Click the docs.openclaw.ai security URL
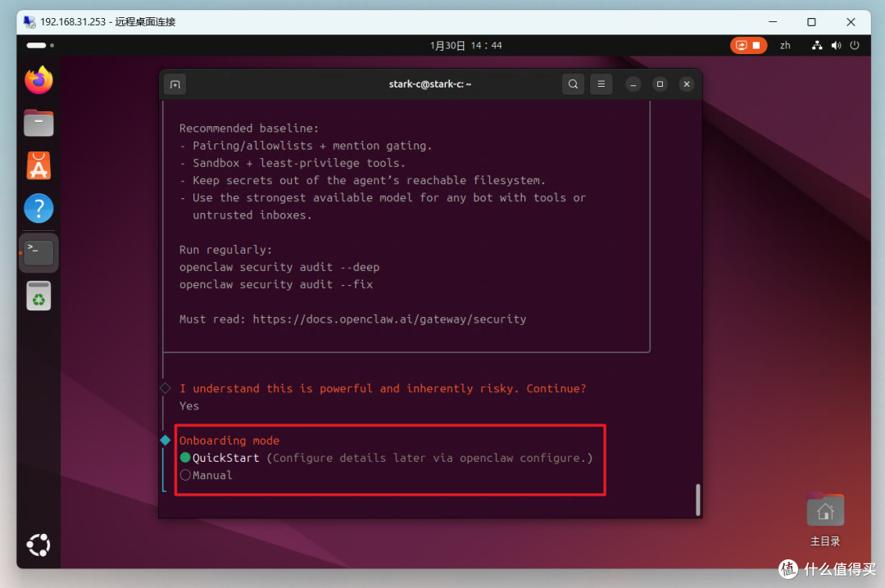Viewport: 885px width, 588px height. coord(389,319)
